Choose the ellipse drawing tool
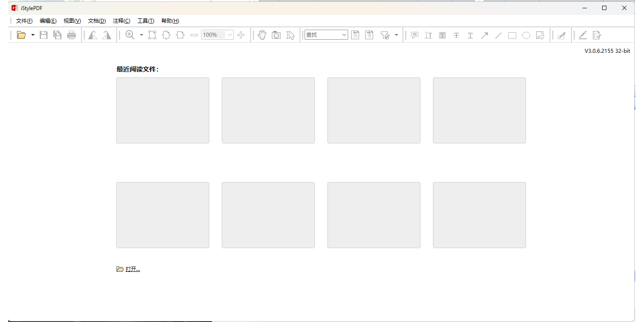 526,35
